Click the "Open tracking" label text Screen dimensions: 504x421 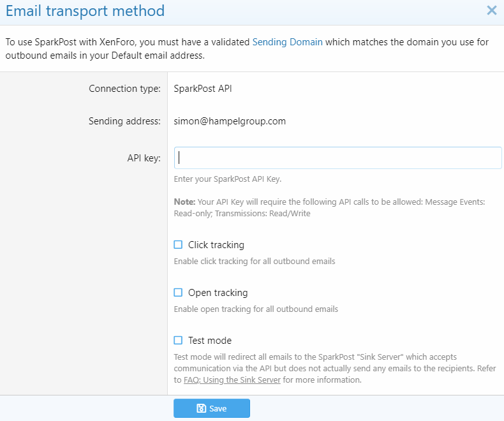pyautogui.click(x=218, y=293)
